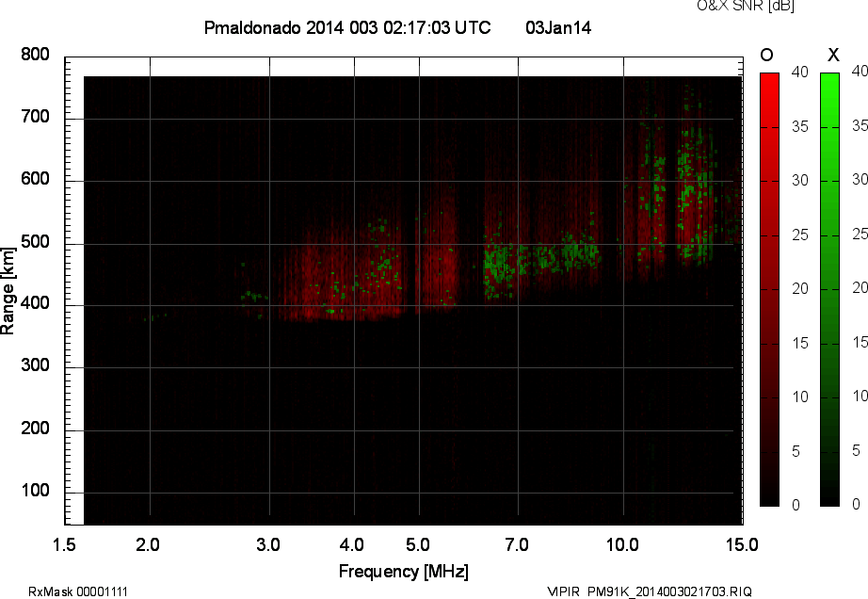The image size is (868, 599).
Task: Click the 'VIPIR' footer label
Action: pos(563,591)
